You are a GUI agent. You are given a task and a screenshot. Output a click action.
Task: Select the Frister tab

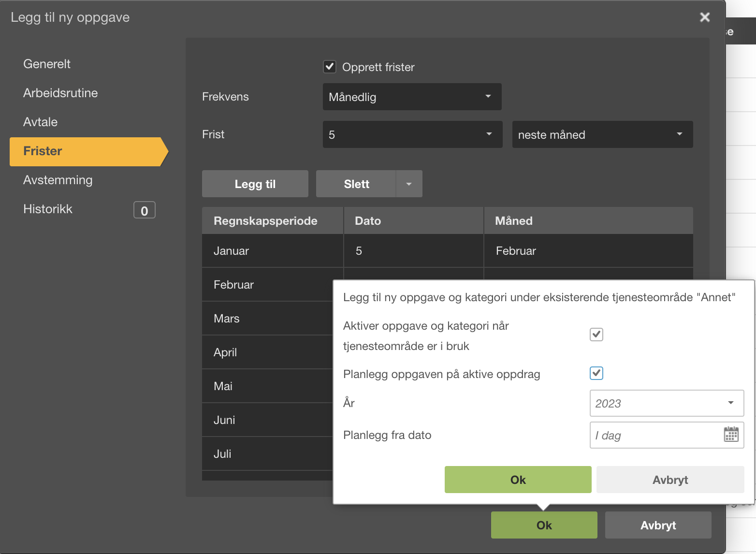click(88, 151)
